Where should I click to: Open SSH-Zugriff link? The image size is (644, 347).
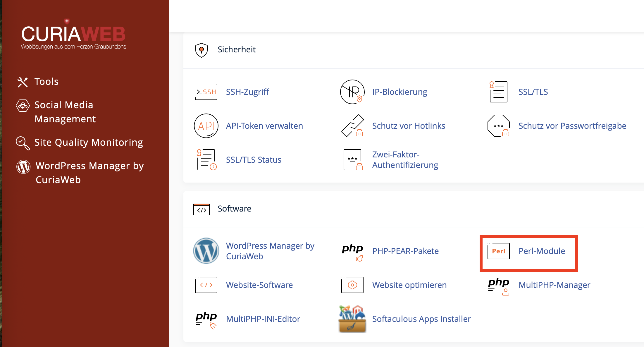tap(247, 92)
